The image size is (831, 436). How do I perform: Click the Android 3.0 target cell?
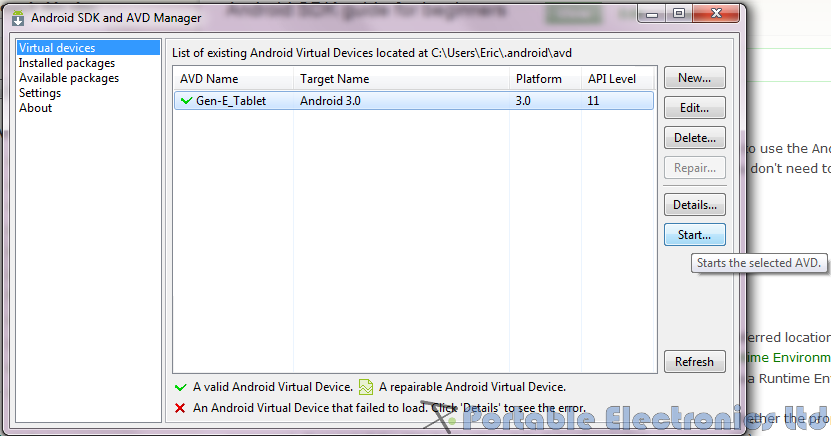point(330,101)
